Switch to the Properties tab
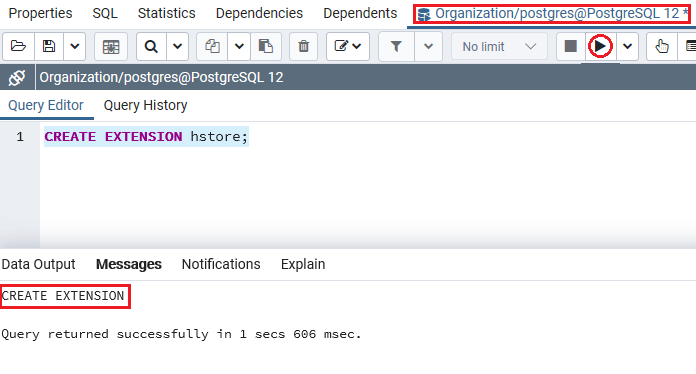696x374 pixels. (x=40, y=13)
